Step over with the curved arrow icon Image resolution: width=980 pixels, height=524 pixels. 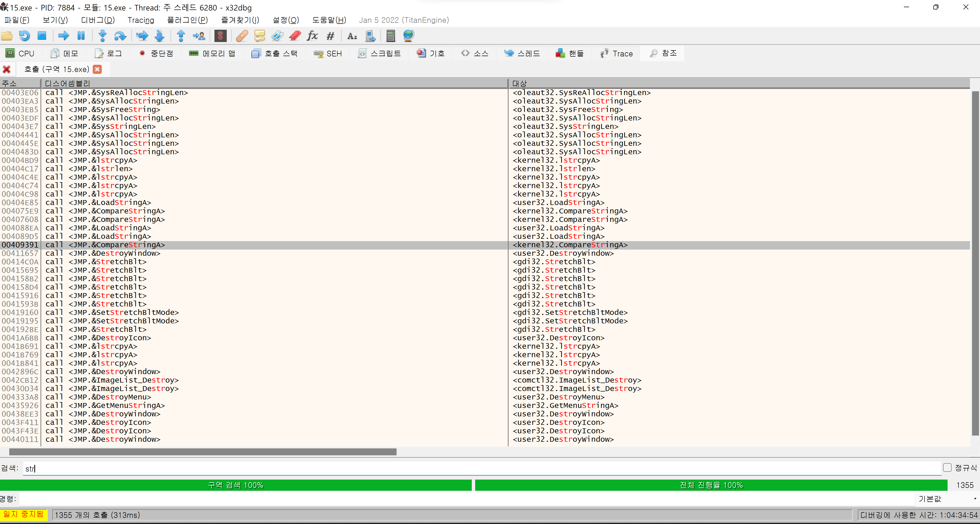pos(120,36)
